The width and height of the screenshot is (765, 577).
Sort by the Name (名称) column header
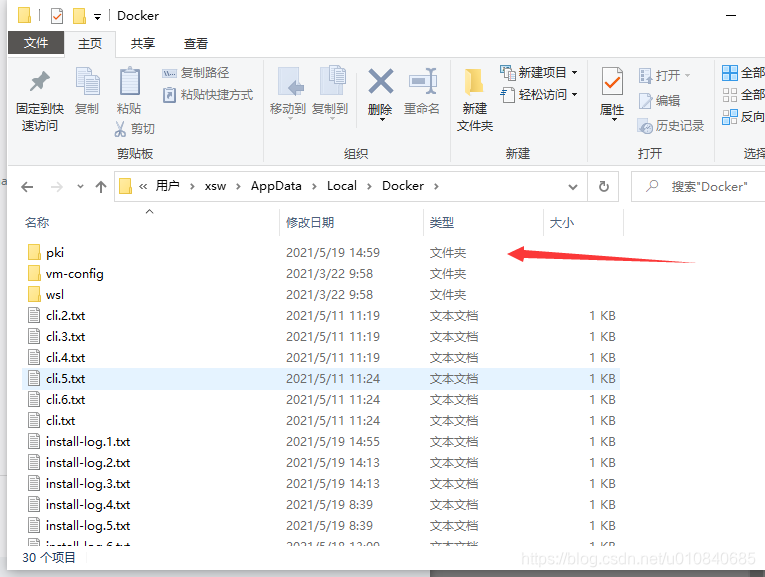click(x=150, y=222)
